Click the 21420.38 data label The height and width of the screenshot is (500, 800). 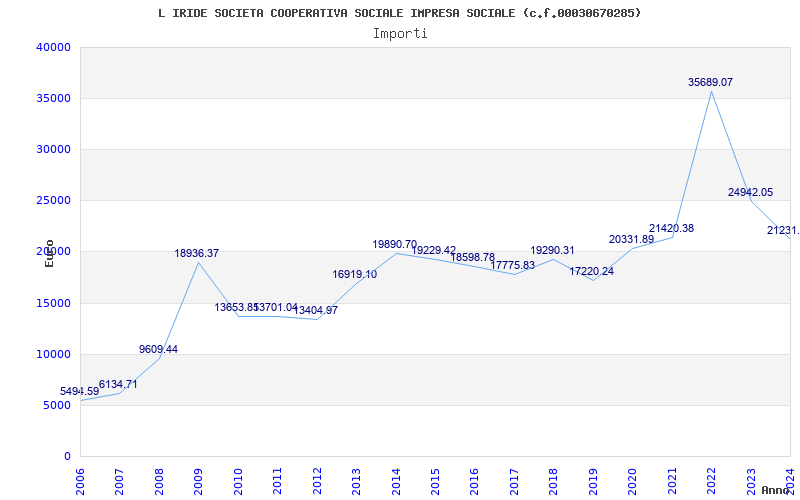click(x=671, y=229)
